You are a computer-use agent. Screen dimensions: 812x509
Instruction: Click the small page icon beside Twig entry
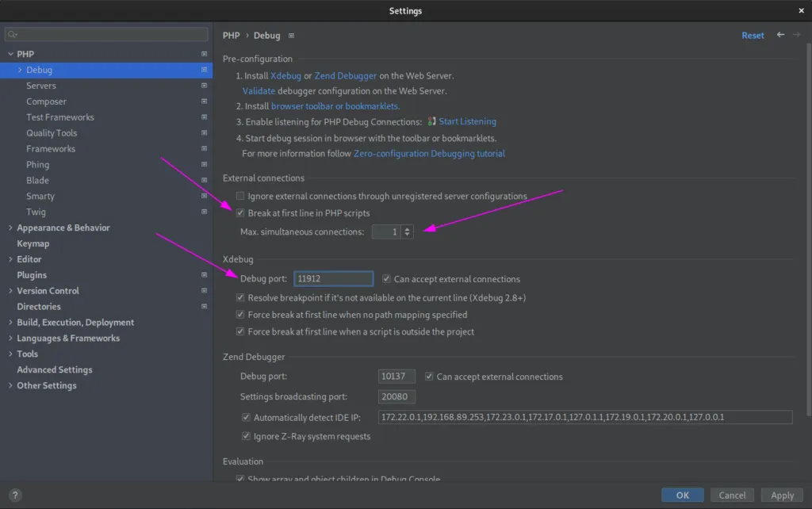tap(204, 212)
